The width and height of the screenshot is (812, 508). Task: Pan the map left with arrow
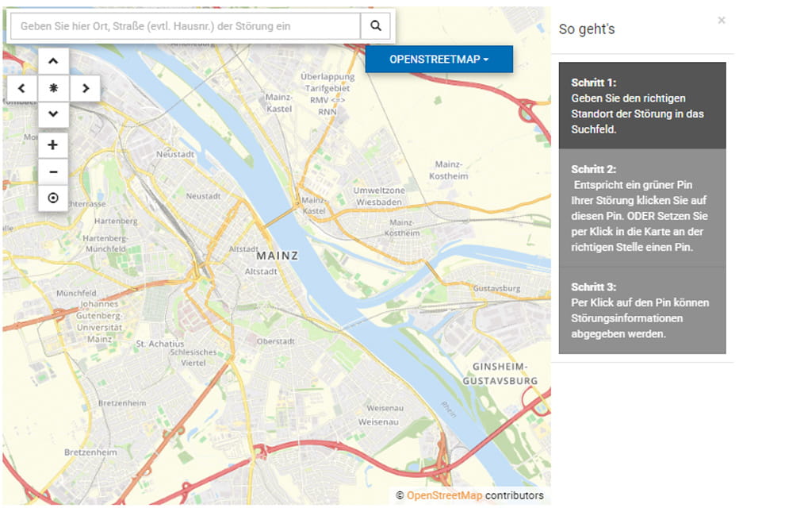(22, 88)
